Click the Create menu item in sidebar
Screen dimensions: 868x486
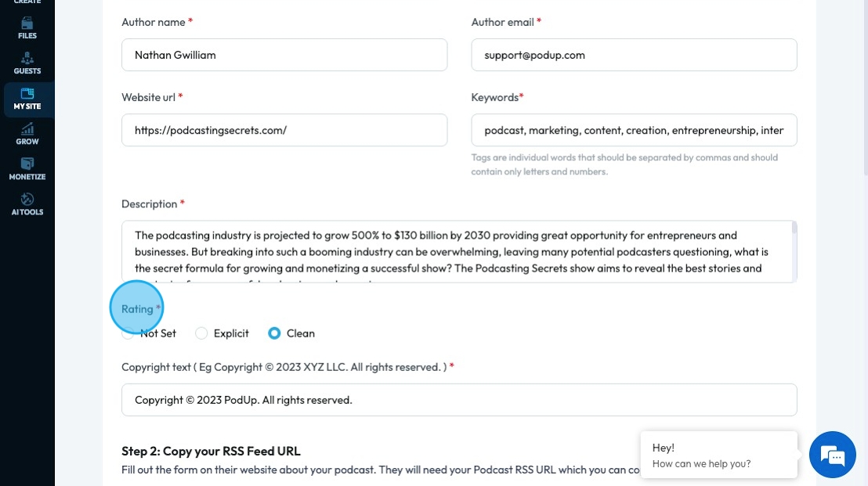(27, 2)
